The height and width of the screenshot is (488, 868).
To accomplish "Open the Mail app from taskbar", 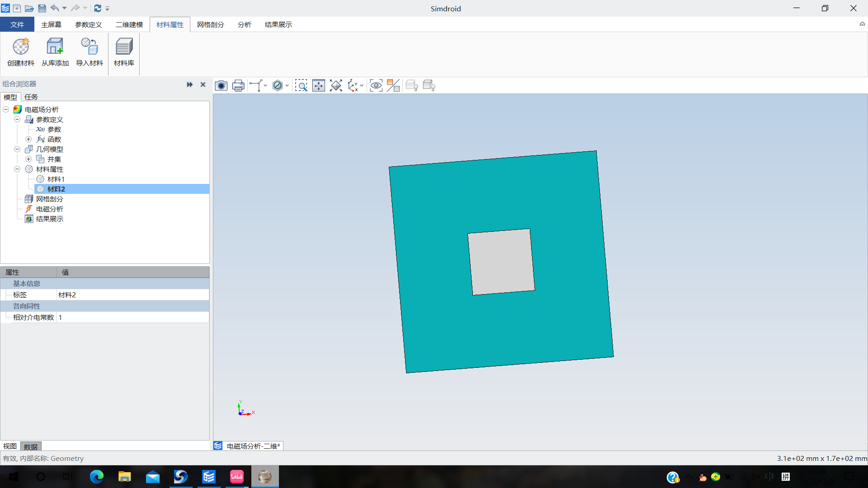I will pyautogui.click(x=152, y=477).
